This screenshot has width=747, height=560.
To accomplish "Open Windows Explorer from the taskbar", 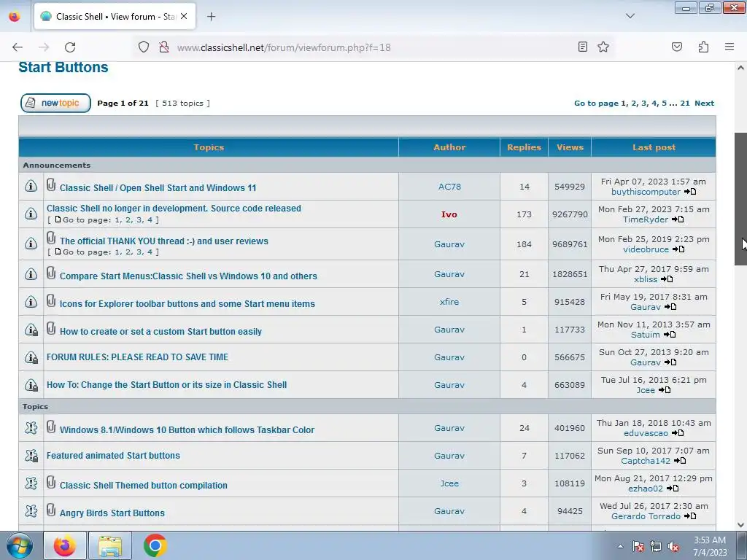I will (110, 545).
